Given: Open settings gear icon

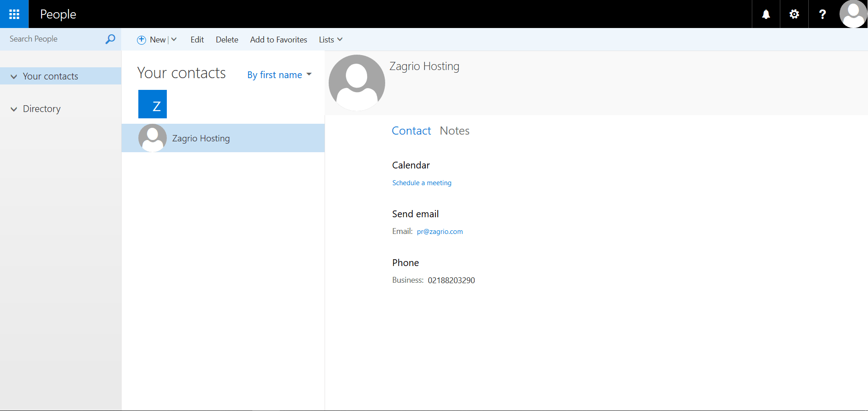Looking at the screenshot, I should click(x=794, y=14).
